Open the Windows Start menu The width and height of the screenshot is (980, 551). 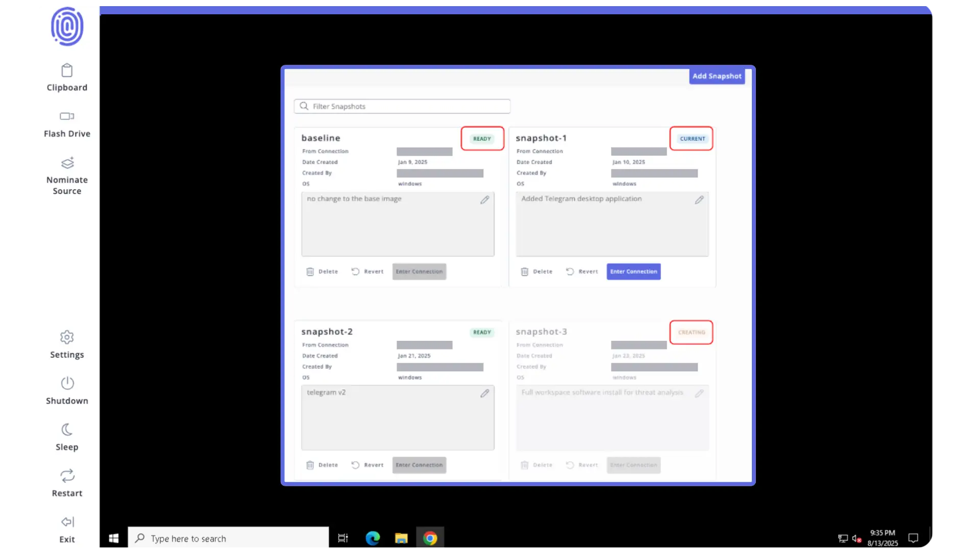coord(113,538)
